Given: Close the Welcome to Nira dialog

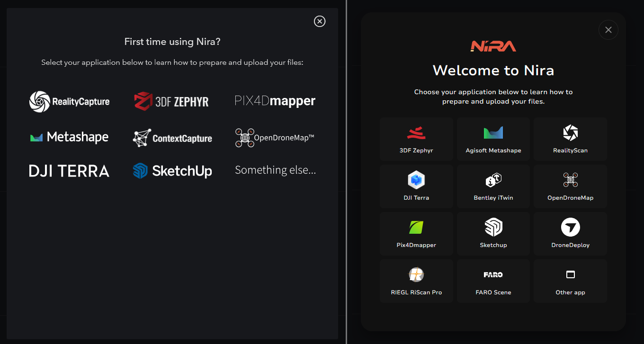Looking at the screenshot, I should (x=608, y=30).
